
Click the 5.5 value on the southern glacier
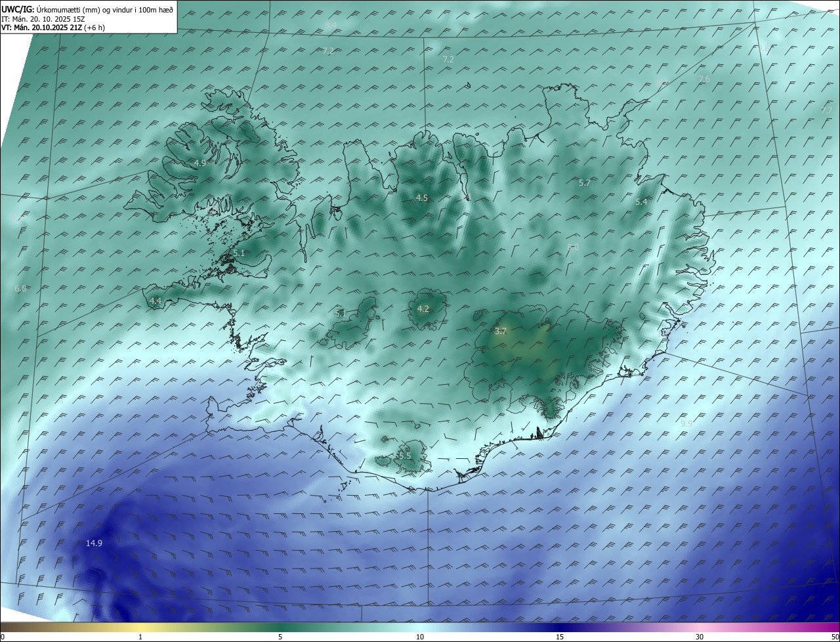(x=405, y=456)
